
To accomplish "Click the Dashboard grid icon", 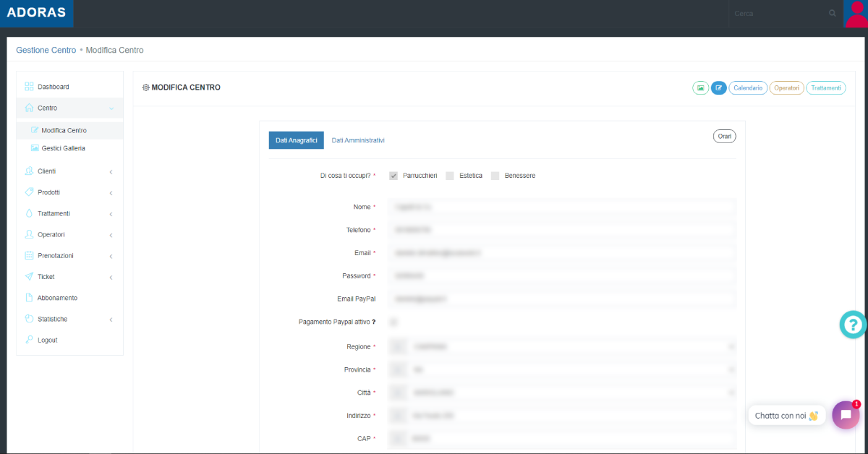I will (29, 87).
